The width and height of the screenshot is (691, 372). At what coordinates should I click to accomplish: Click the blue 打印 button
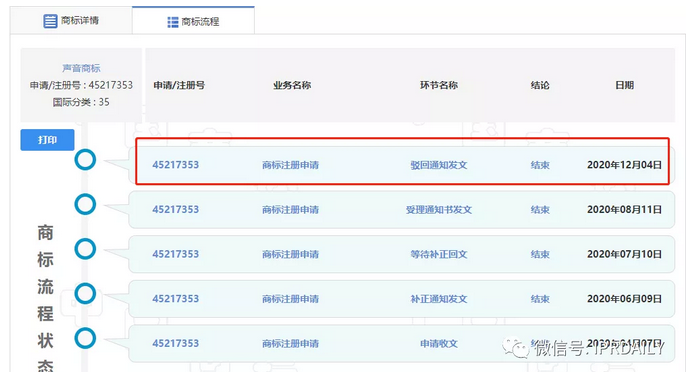(47, 140)
